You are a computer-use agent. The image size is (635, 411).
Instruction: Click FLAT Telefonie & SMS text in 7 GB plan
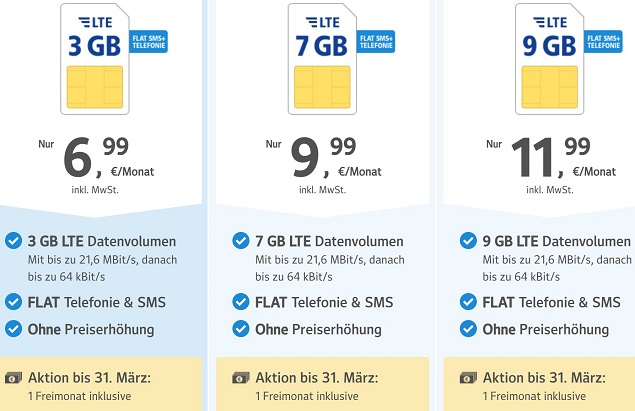point(324,302)
